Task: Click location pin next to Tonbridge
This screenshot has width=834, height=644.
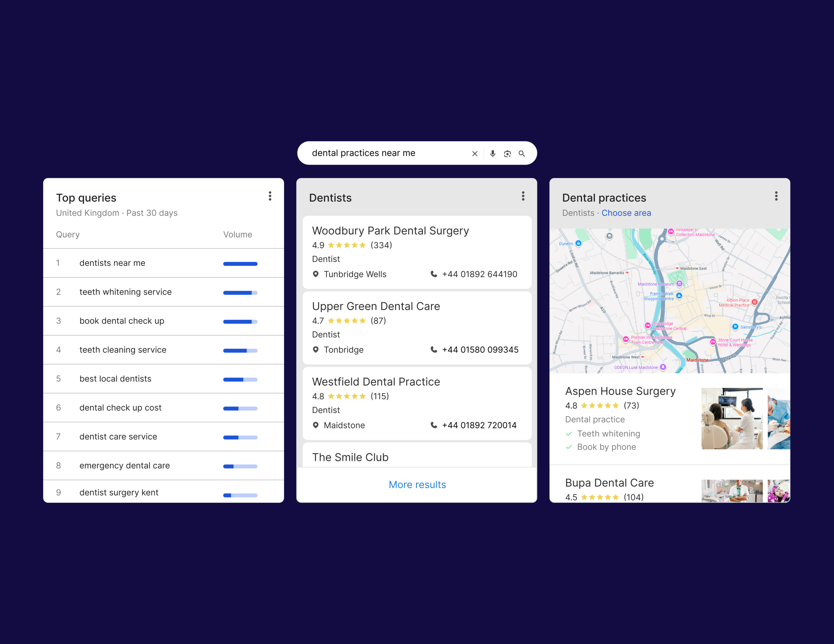Action: click(x=316, y=350)
